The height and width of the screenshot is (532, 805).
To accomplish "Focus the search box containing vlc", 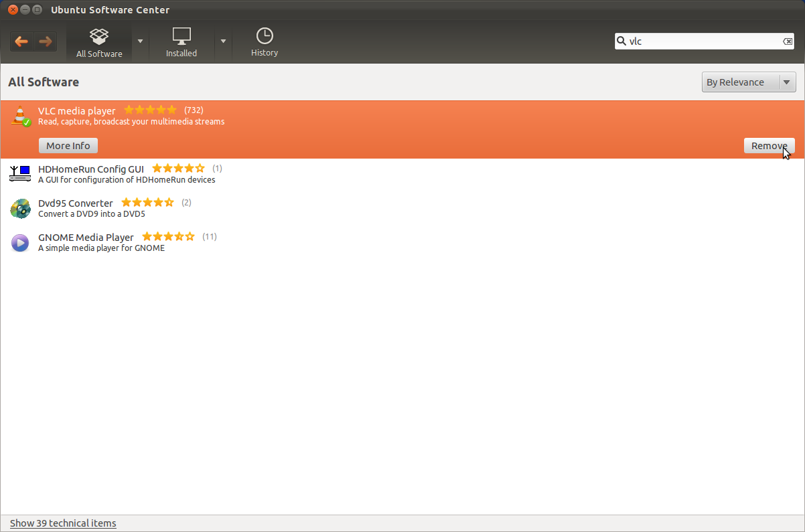I will click(703, 41).
